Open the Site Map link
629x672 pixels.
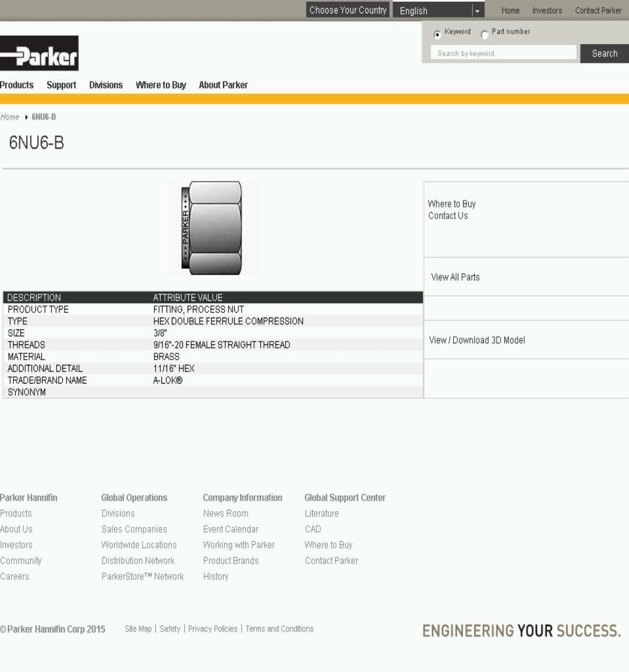138,629
